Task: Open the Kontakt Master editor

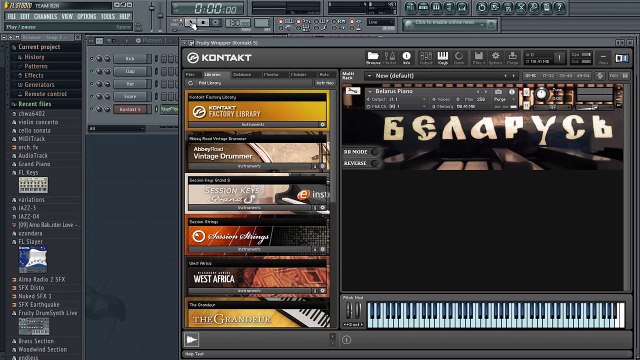Action: point(390,58)
